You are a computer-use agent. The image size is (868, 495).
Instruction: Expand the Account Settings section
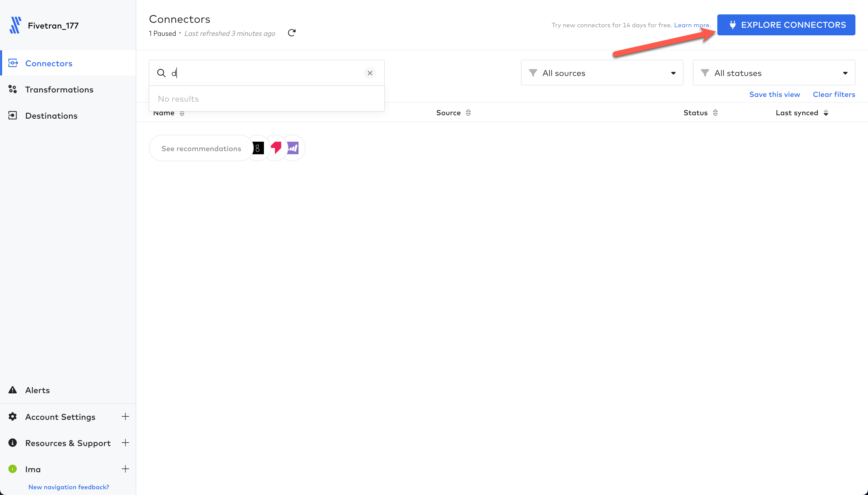125,416
